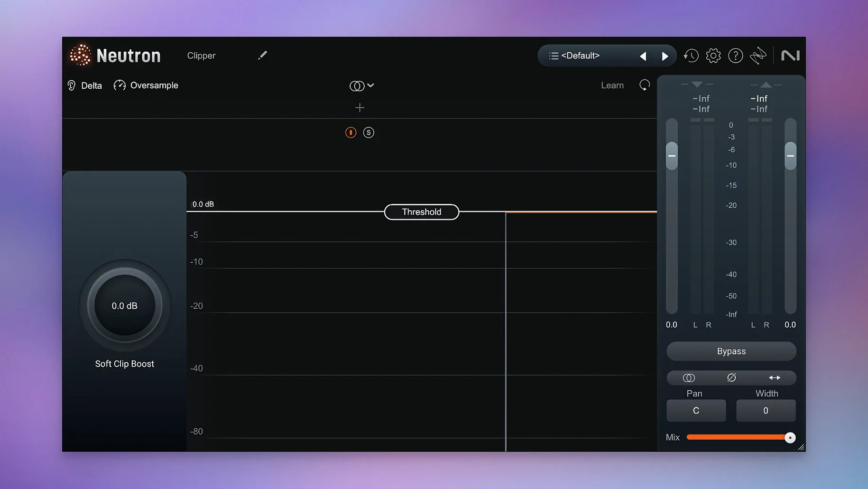
Task: Toggle the invert phase button
Action: (731, 378)
